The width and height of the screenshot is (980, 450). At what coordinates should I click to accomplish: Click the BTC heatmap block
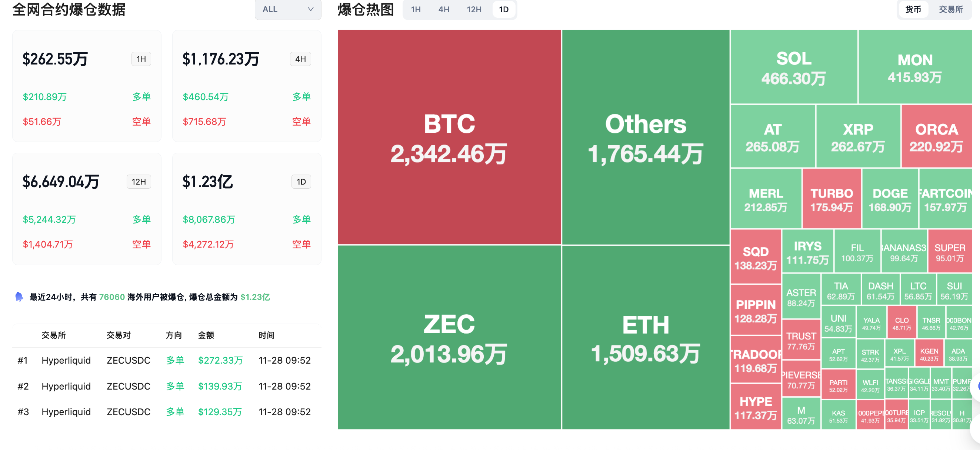click(449, 137)
